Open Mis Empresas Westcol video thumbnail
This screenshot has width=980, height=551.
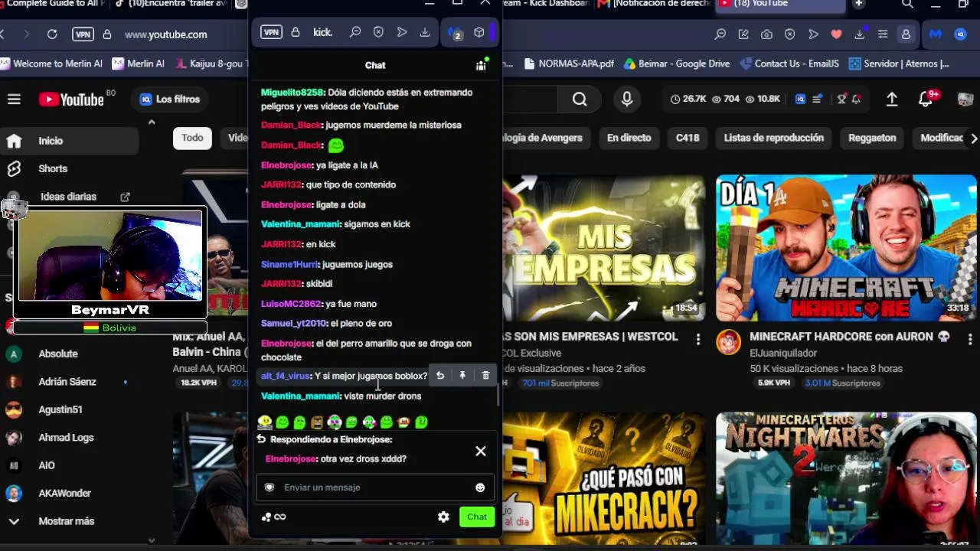tap(604, 248)
